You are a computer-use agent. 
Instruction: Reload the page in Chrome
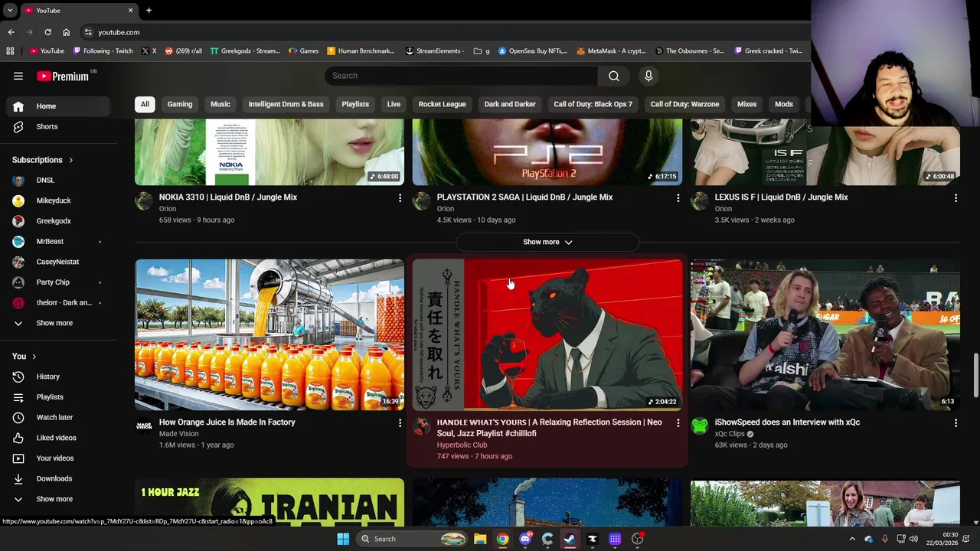(47, 32)
